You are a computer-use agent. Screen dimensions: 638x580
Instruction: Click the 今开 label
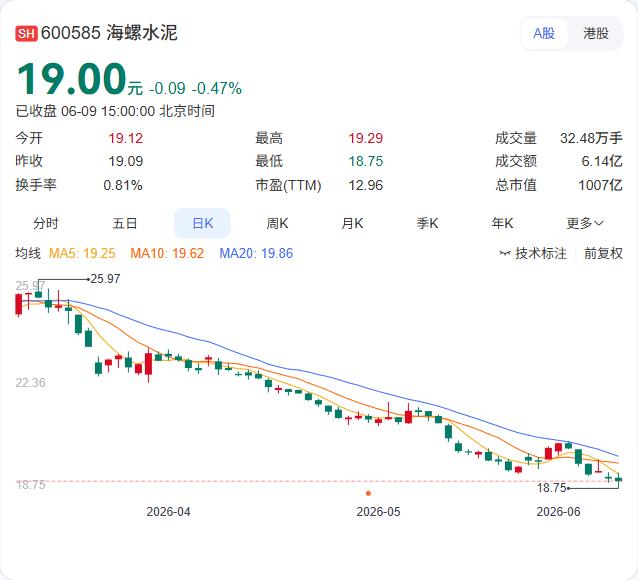click(29, 138)
